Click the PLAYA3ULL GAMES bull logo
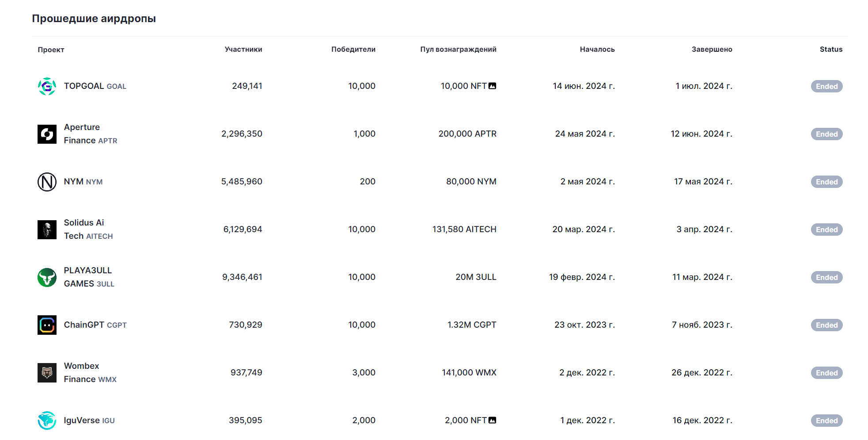The height and width of the screenshot is (440, 868). [x=47, y=277]
